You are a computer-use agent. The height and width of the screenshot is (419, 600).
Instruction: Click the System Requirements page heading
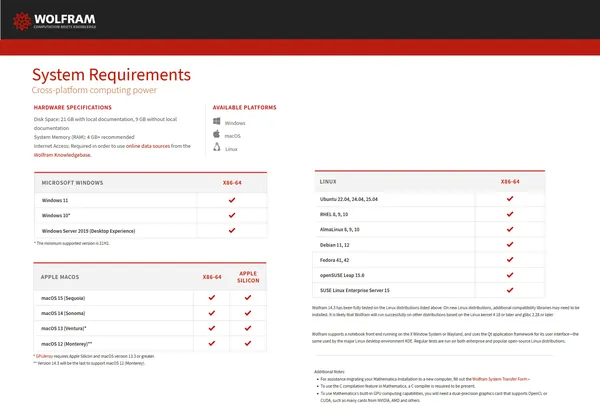(x=111, y=75)
